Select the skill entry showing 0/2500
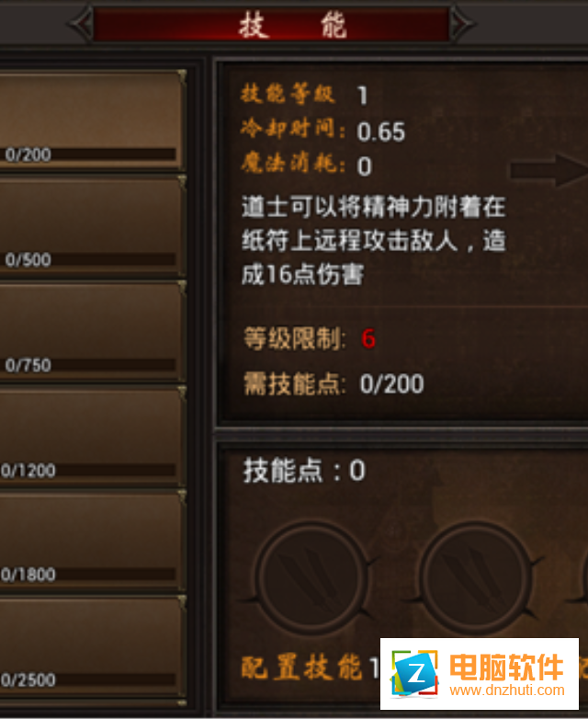 point(92,645)
